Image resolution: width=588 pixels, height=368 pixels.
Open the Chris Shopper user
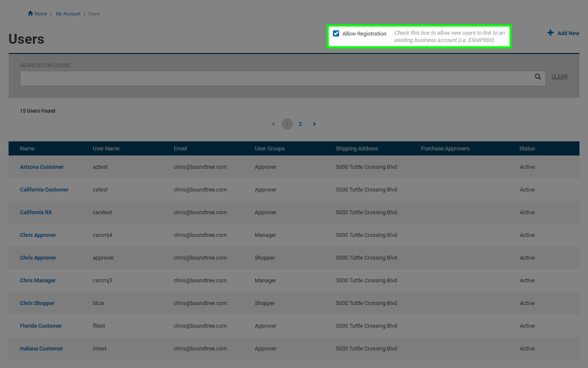(x=37, y=303)
